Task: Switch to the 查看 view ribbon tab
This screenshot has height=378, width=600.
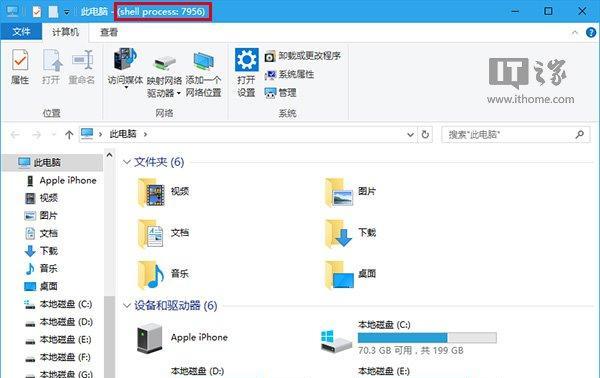Action: pos(109,32)
